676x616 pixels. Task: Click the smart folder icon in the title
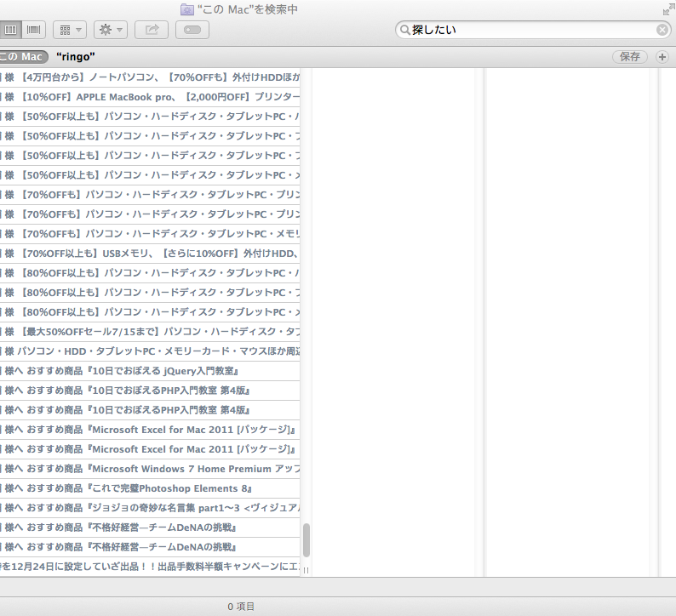[x=187, y=9]
